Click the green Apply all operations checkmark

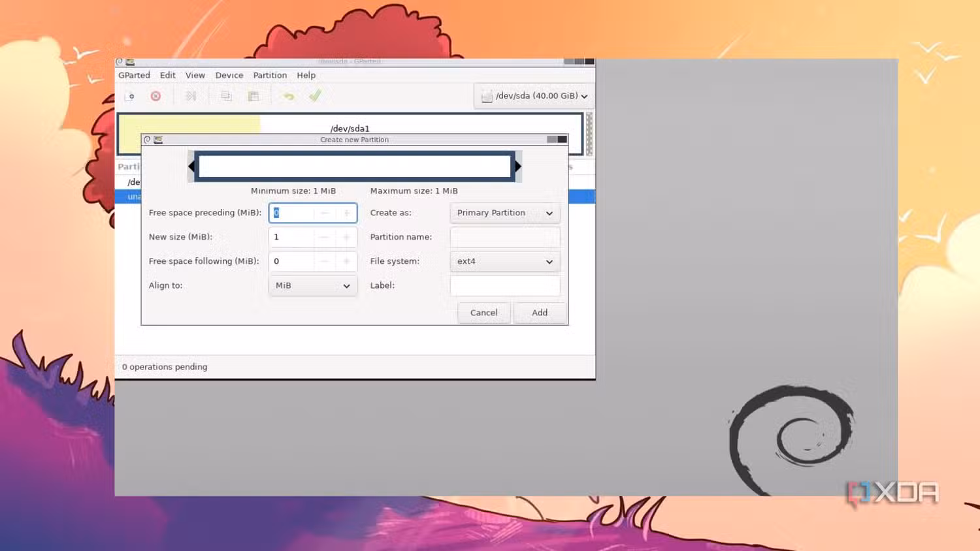coord(315,96)
